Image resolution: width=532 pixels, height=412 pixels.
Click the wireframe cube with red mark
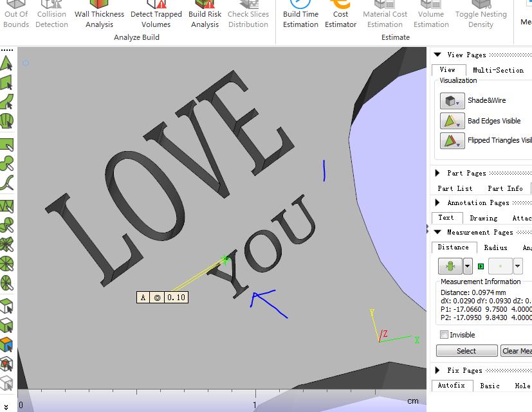pos(7,364)
